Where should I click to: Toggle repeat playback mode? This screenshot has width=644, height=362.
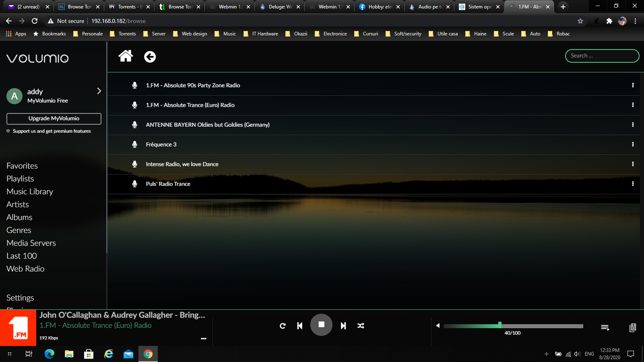click(x=283, y=326)
